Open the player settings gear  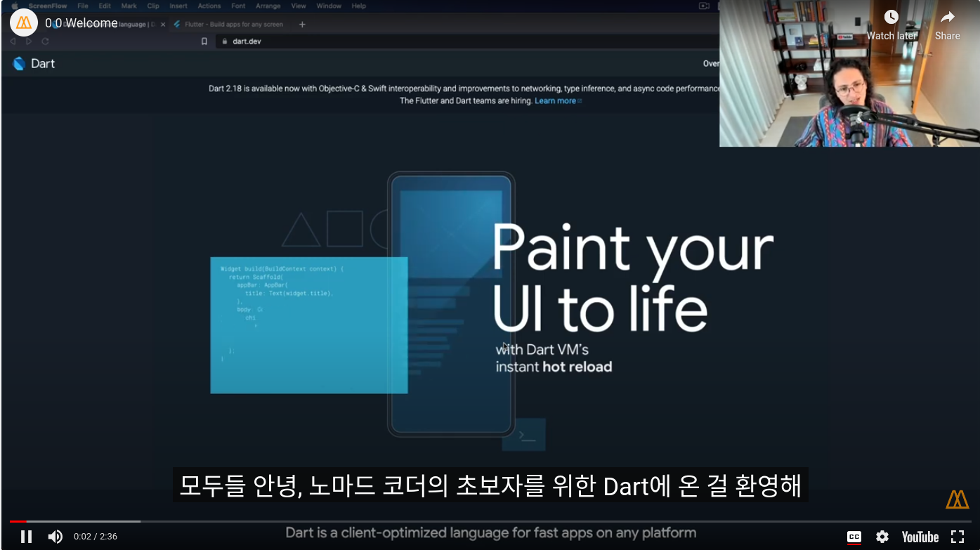tap(882, 537)
